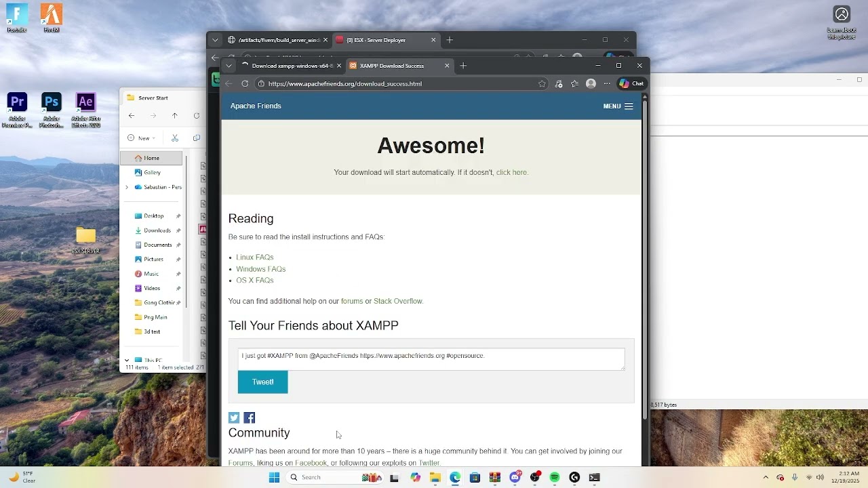Click the taskbar Search box
This screenshot has height=488, width=868.
(x=336, y=477)
